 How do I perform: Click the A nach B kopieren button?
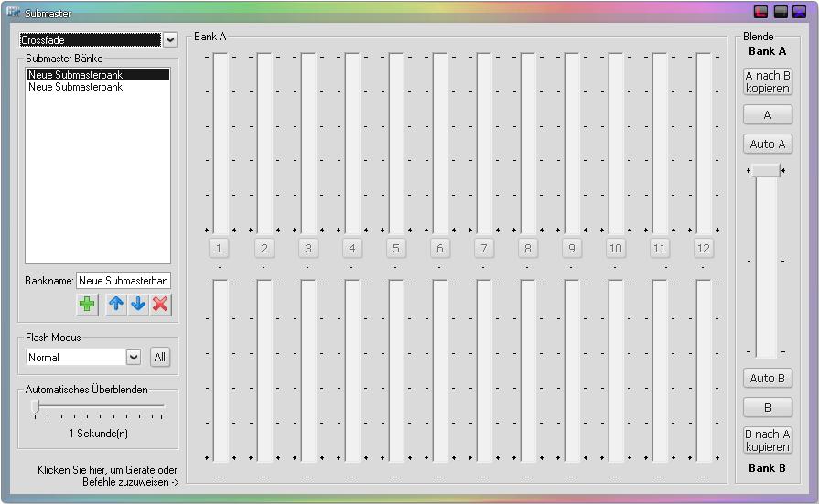pos(767,81)
